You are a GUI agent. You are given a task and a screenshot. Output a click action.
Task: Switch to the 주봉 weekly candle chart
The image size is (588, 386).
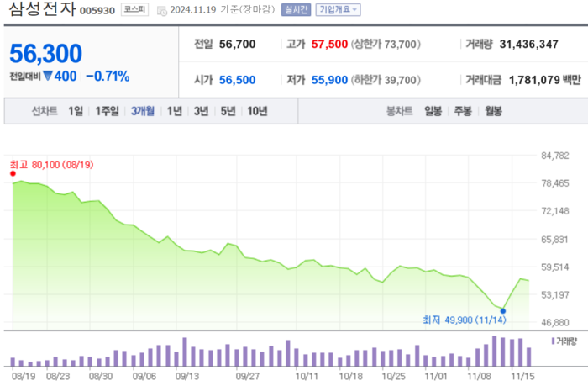[x=463, y=111]
